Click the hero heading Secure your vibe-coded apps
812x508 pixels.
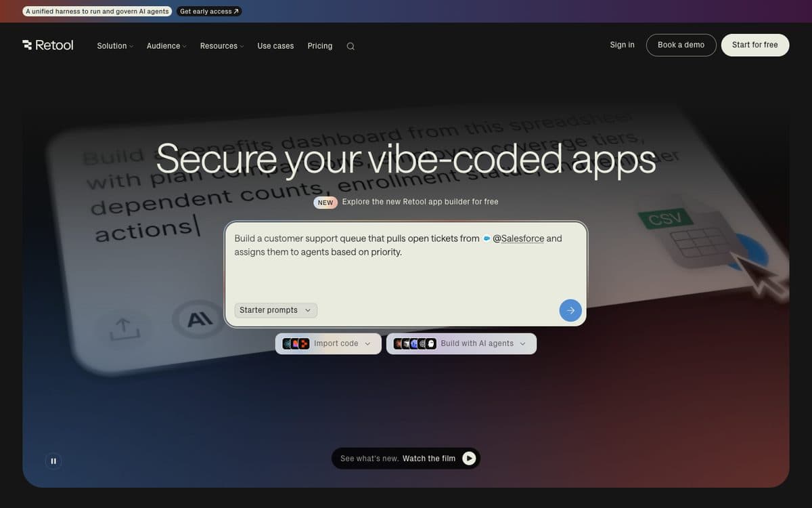pos(406,159)
